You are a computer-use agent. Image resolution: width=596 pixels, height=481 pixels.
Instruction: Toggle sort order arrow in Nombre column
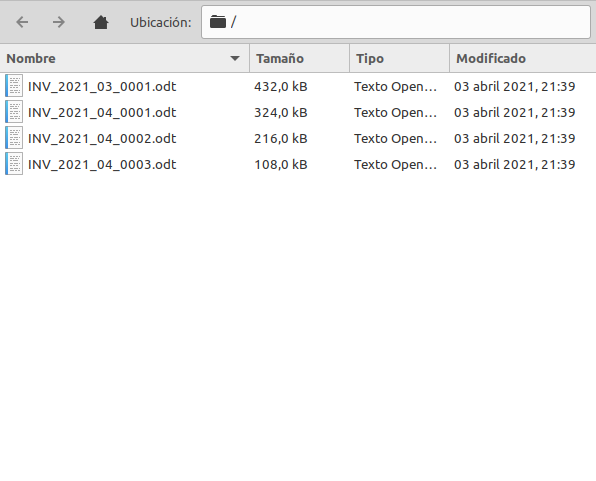tap(235, 59)
